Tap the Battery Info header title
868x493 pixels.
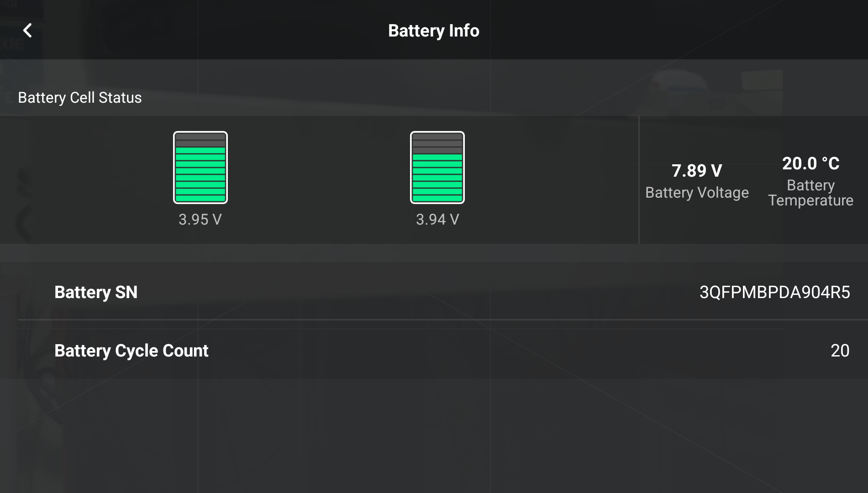coord(433,31)
